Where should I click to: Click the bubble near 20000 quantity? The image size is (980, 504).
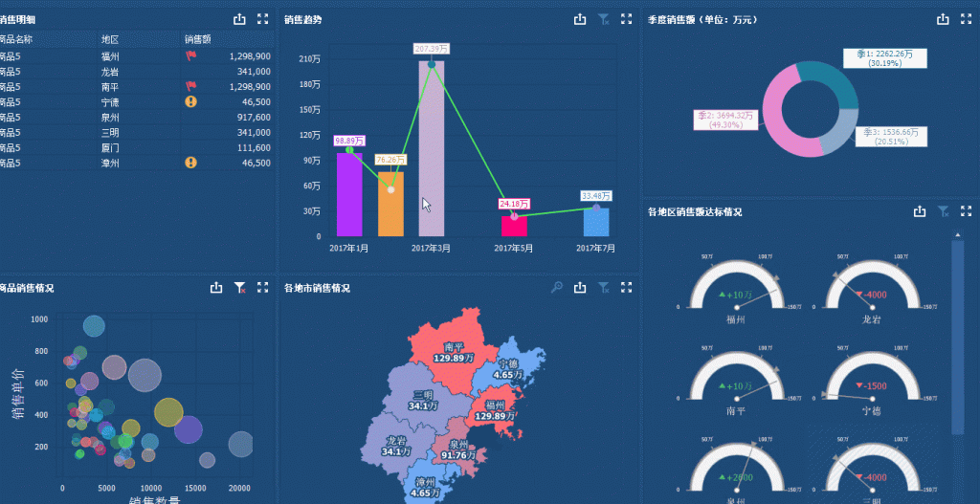(x=240, y=445)
